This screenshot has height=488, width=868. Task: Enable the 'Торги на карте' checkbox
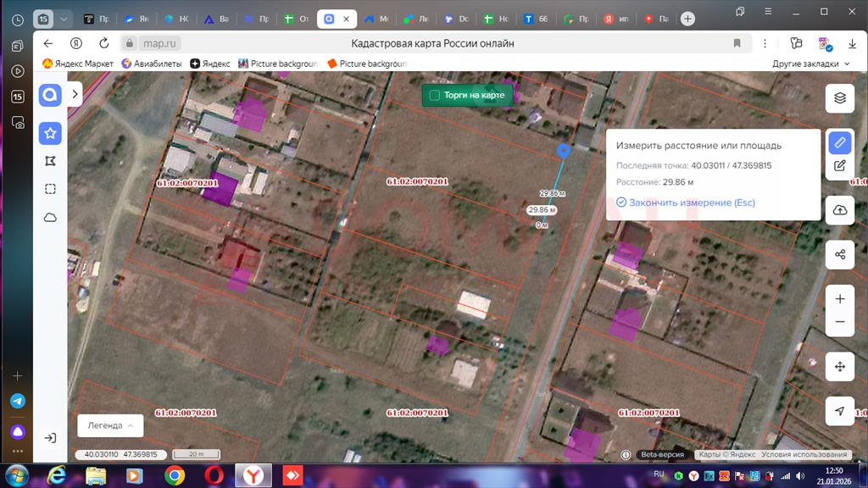(435, 95)
